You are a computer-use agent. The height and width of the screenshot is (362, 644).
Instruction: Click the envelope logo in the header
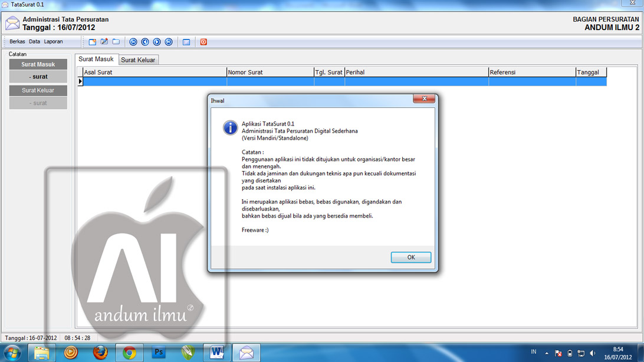[12, 23]
